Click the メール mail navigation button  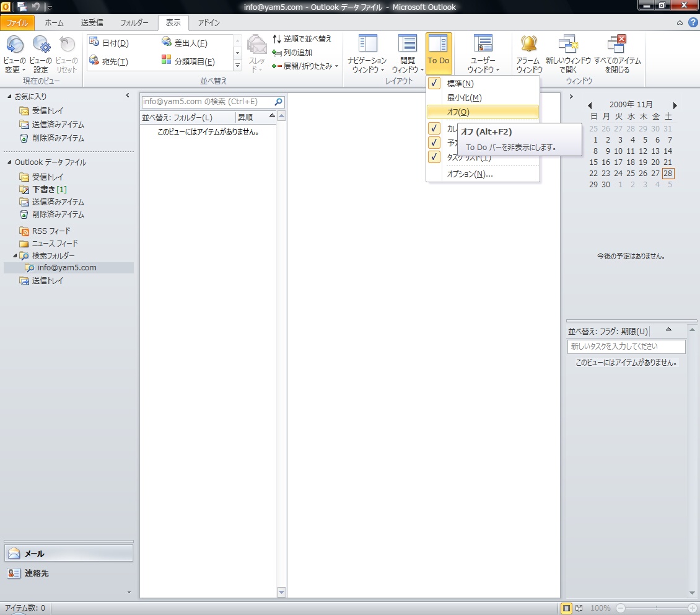coord(69,554)
